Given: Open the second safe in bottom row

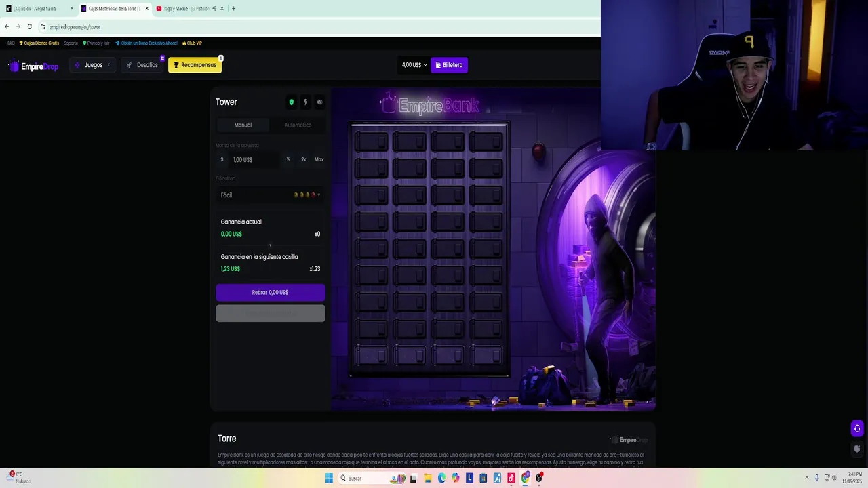Looking at the screenshot, I should (x=409, y=356).
